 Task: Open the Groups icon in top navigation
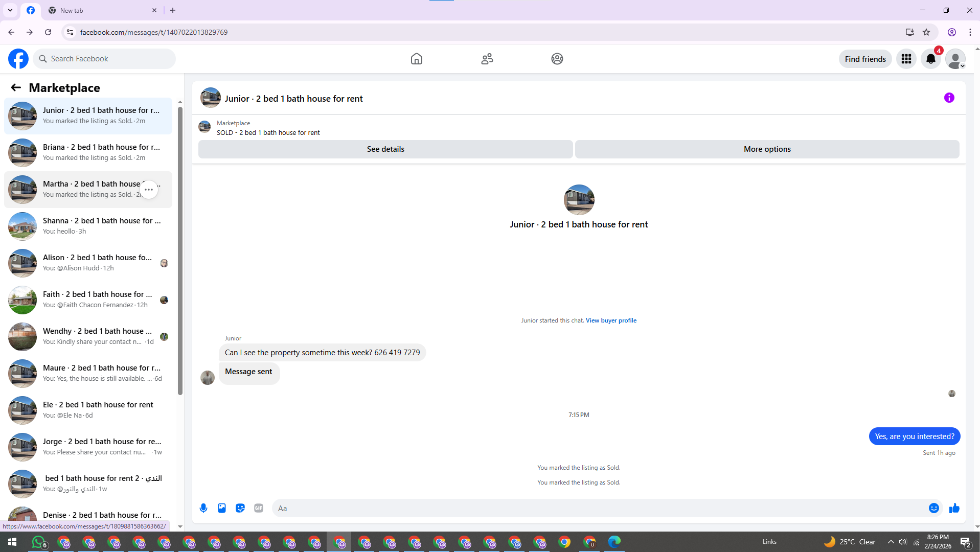pos(557,59)
